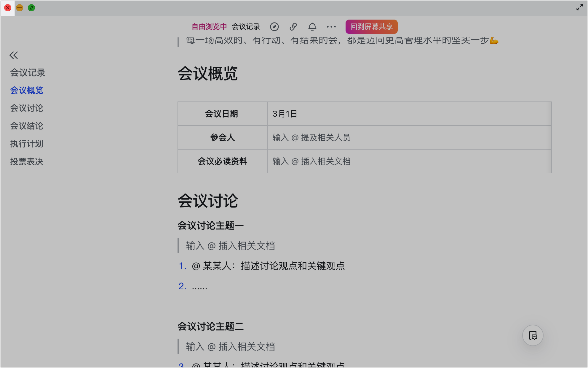Close the window with red button

coord(8,8)
